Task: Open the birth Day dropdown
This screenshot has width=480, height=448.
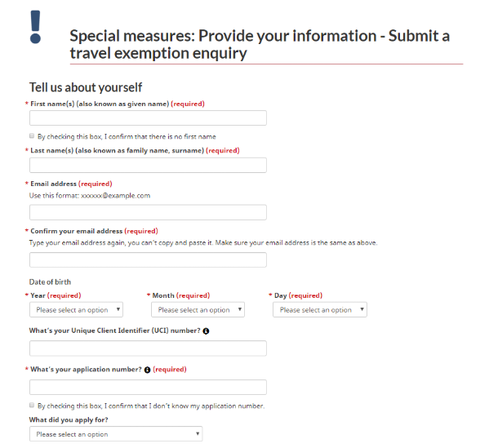Action: (320, 310)
